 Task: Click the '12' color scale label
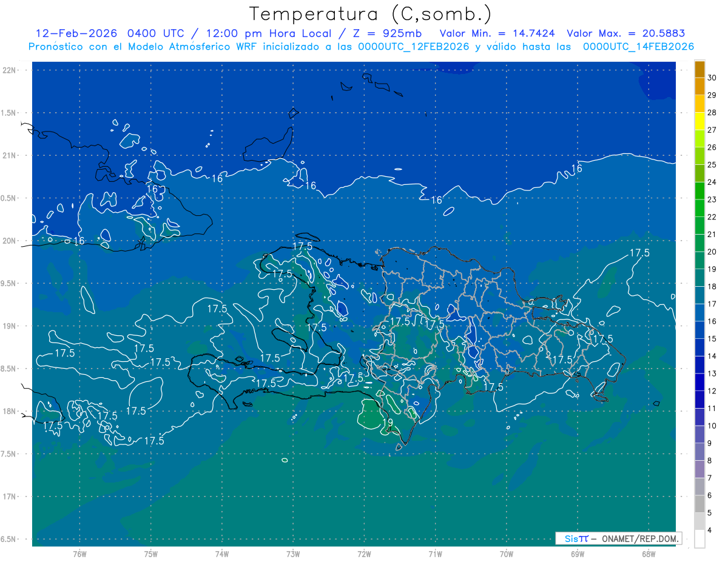pos(712,391)
